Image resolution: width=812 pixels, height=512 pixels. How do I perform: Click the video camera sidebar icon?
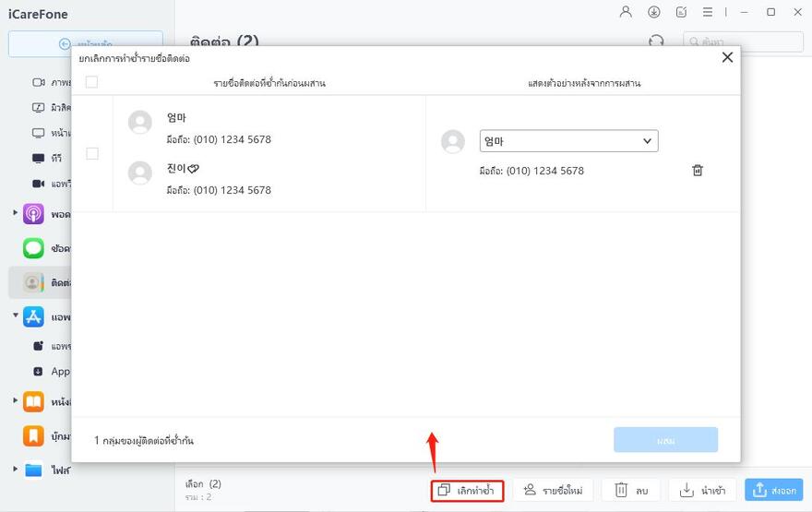pyautogui.click(x=39, y=82)
